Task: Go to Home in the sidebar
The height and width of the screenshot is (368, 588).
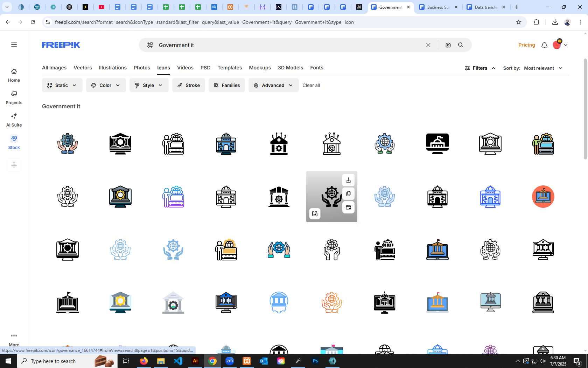Action: point(14,75)
